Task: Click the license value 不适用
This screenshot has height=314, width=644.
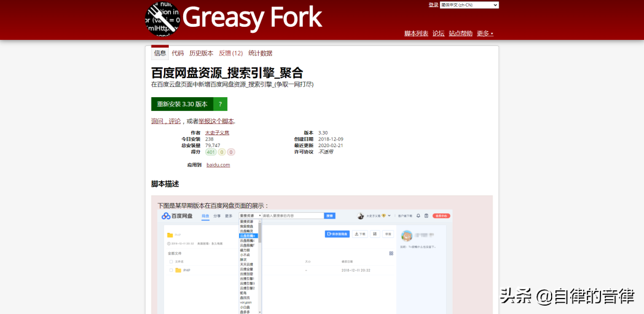Action: click(x=326, y=152)
